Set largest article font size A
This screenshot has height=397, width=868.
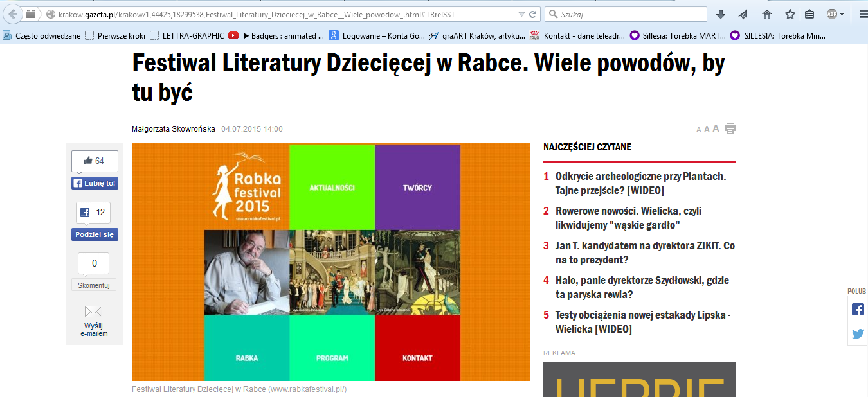[716, 129]
